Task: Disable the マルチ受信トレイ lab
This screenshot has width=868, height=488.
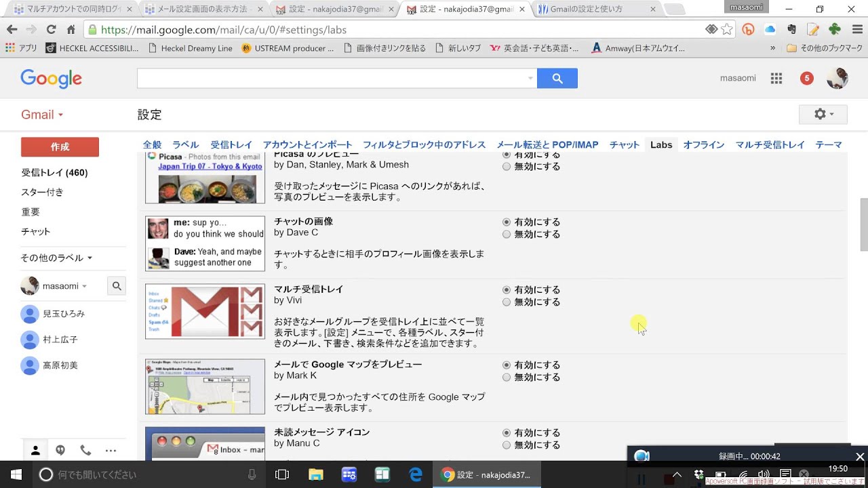Action: (507, 302)
